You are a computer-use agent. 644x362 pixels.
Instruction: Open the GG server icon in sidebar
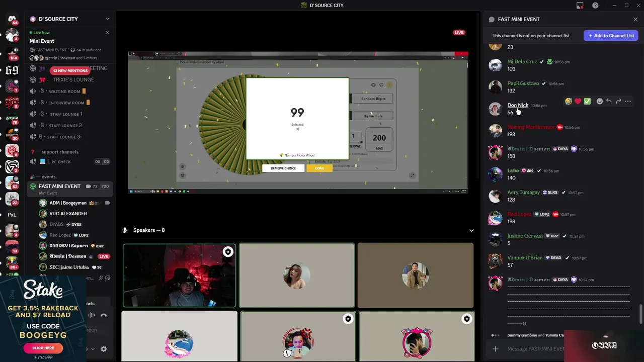pyautogui.click(x=12, y=70)
